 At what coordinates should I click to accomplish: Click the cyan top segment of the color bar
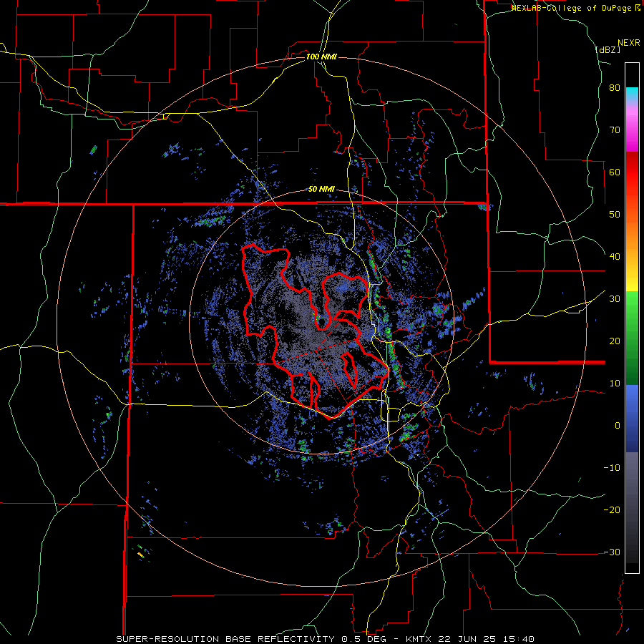click(x=632, y=94)
